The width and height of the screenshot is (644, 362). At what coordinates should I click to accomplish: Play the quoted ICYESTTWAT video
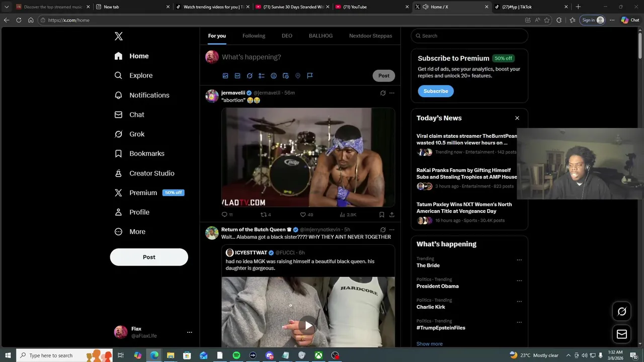[308, 325]
